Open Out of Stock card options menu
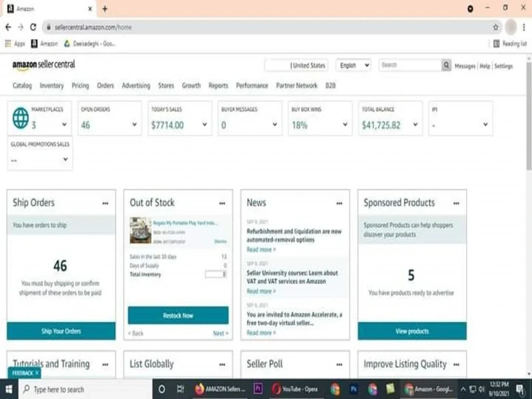Viewport: 532px width, 399px height. click(x=222, y=203)
